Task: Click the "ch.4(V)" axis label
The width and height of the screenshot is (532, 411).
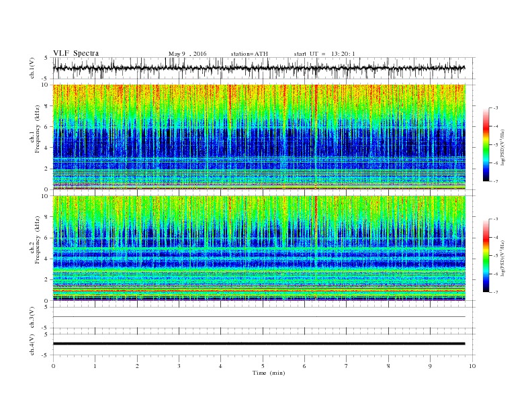Action: 32,345
